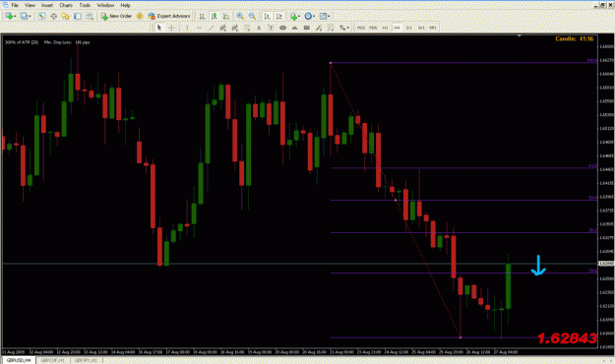
Task: Click the red 1.62843 price label
Action: [567, 338]
